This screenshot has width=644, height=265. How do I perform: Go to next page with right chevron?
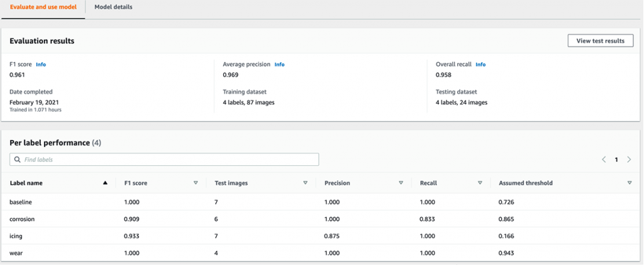(629, 160)
